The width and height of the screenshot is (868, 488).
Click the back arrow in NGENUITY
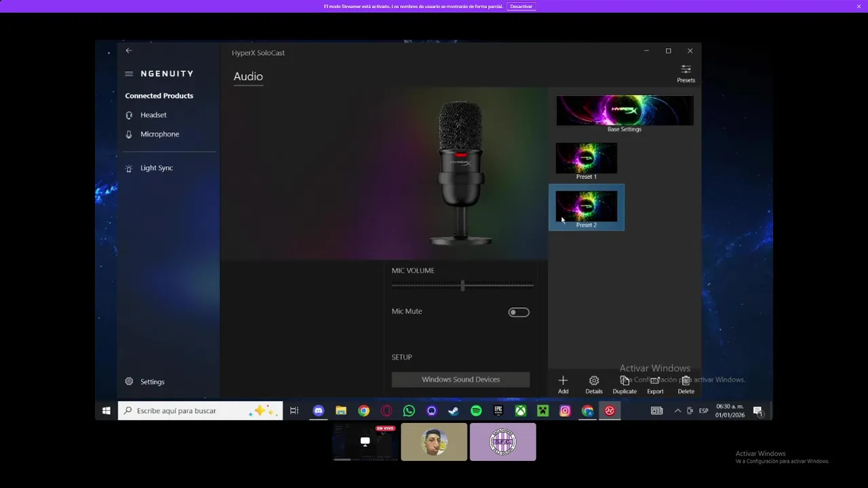(129, 51)
